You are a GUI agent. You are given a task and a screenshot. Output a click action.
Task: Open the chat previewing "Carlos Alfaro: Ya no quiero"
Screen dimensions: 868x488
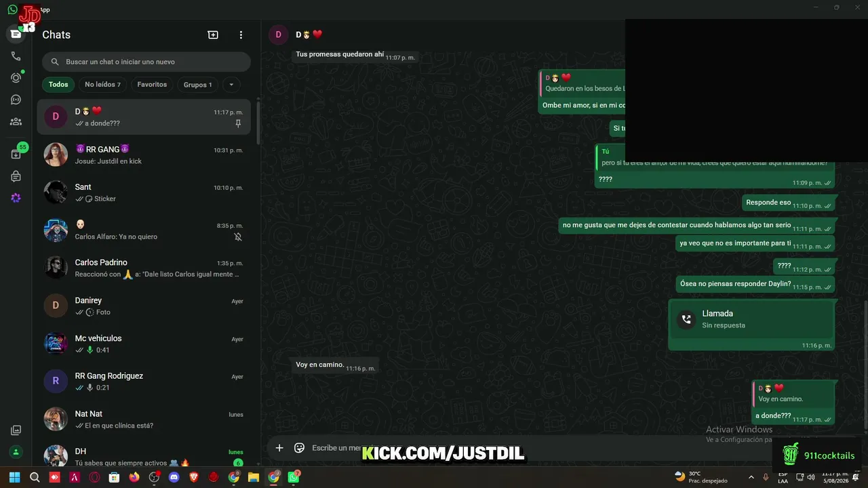click(x=144, y=230)
